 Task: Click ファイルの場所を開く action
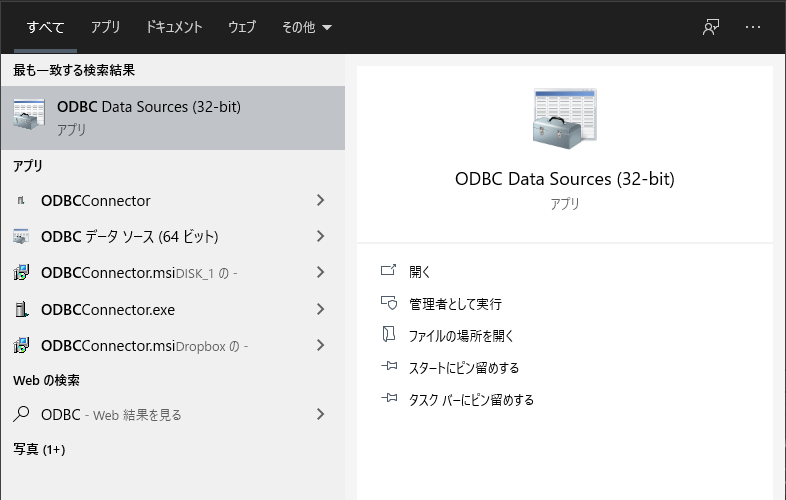[461, 335]
